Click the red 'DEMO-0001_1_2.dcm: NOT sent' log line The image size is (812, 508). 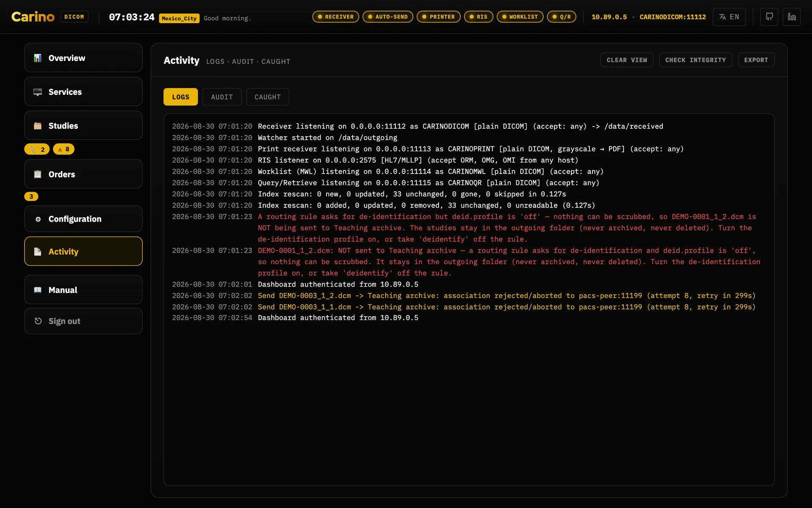509,262
